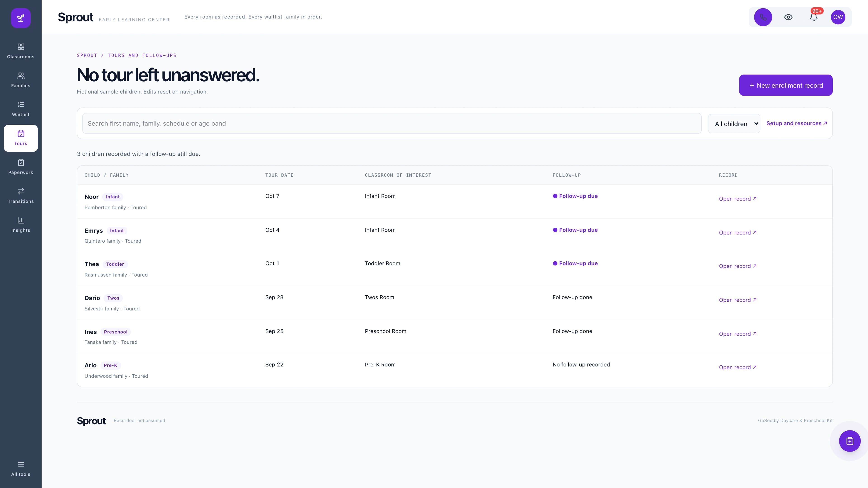Open the OW user avatar menu
The width and height of the screenshot is (868, 488).
tap(838, 17)
